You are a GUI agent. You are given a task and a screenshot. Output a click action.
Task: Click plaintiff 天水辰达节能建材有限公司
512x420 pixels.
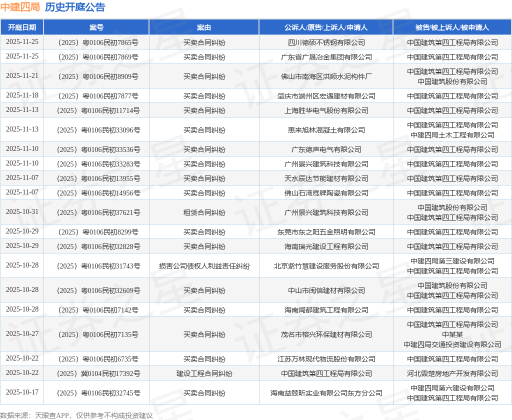(326, 178)
